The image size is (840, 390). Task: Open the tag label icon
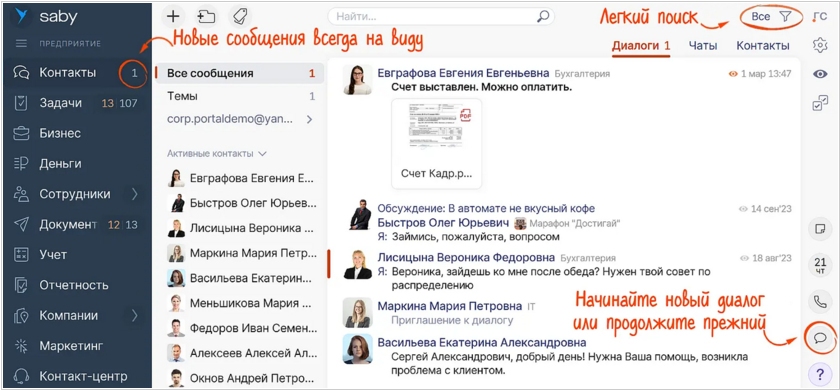tap(239, 16)
